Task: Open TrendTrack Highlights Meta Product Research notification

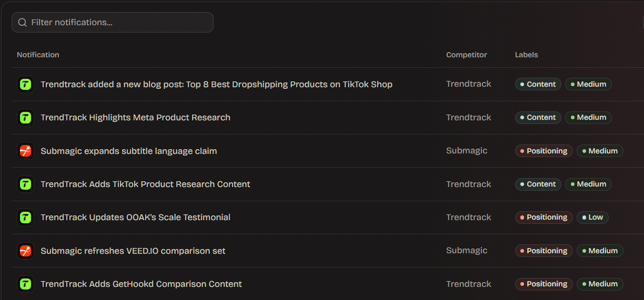Action: tap(135, 117)
